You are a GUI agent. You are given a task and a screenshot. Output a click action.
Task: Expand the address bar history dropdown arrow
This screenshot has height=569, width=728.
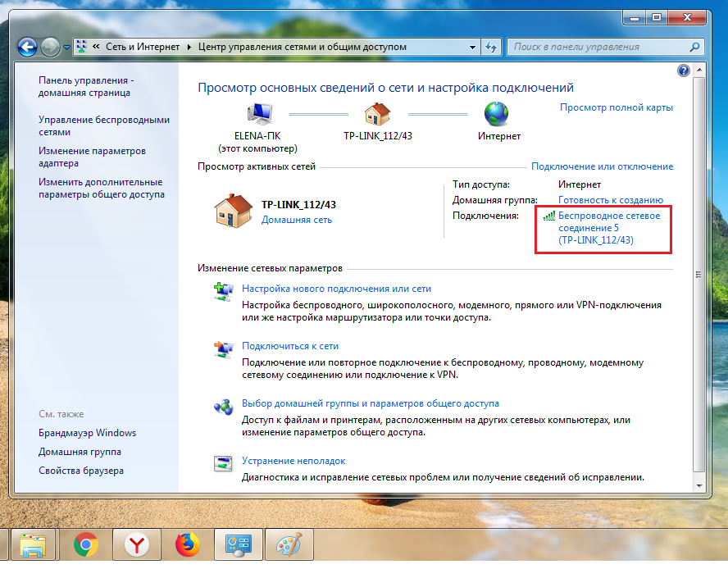coord(473,47)
